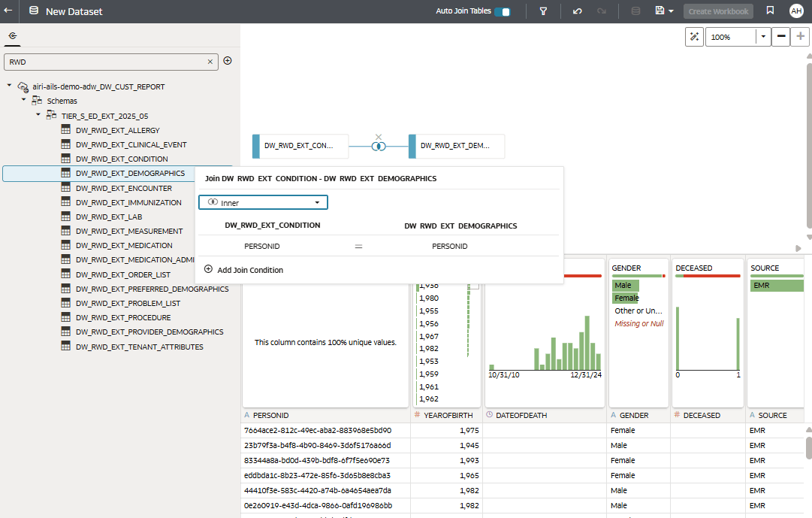812x518 pixels.
Task: Click the zoom out minus button
Action: (x=781, y=36)
